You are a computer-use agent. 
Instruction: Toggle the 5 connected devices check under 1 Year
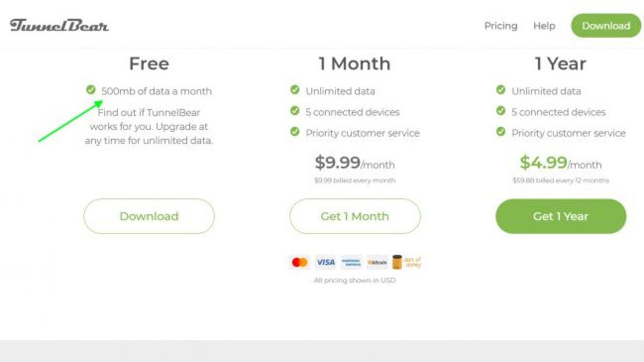point(501,112)
